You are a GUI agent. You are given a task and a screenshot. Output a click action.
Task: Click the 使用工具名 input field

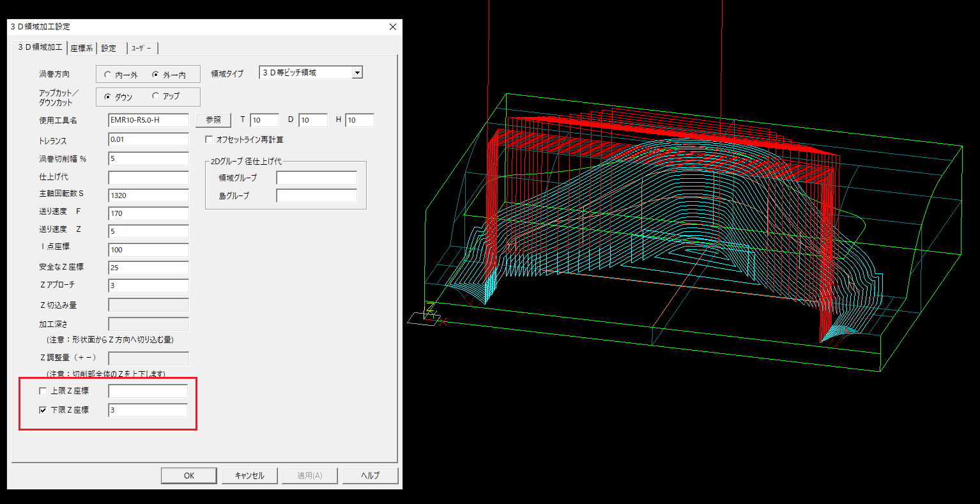tap(148, 120)
